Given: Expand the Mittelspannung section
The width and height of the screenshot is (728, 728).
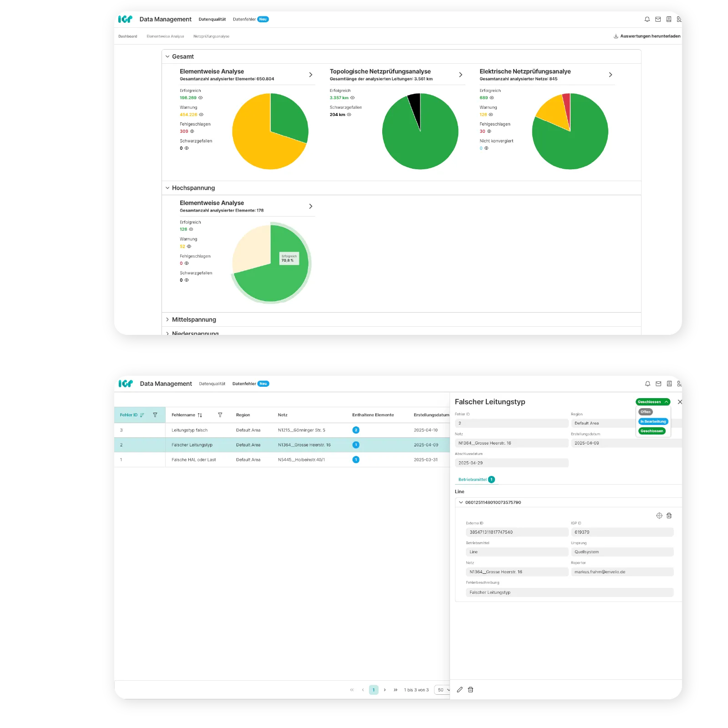Looking at the screenshot, I should (167, 319).
